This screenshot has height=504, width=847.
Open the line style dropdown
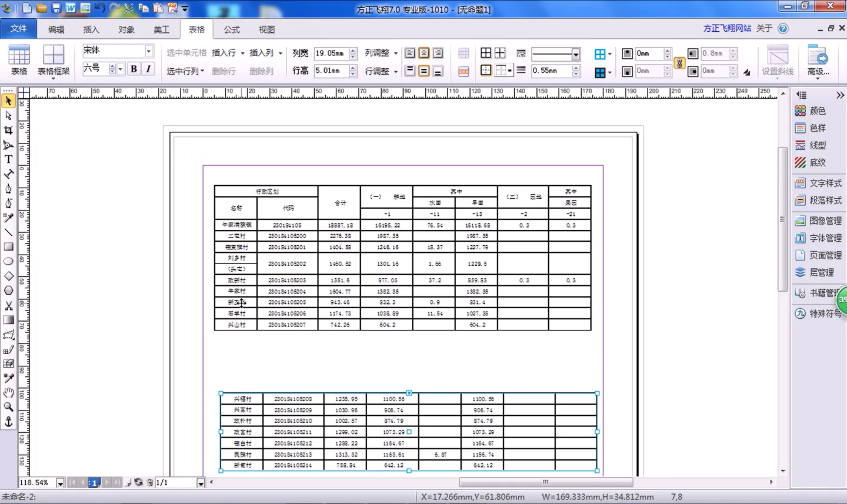click(575, 54)
